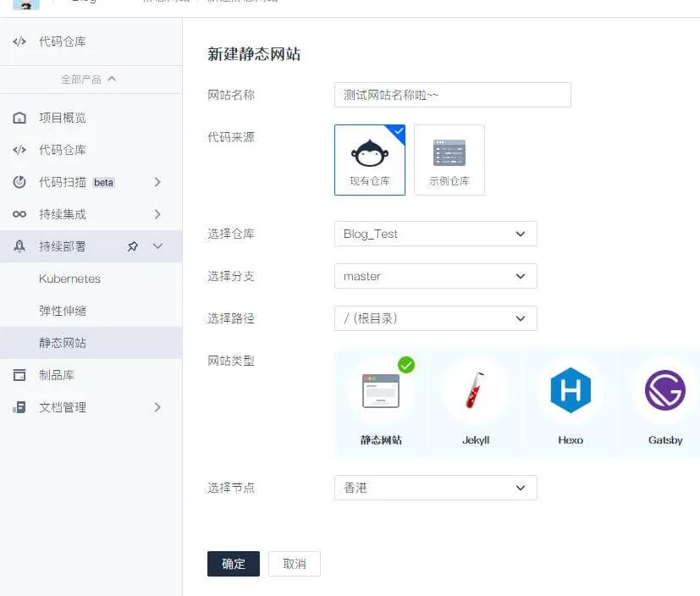Choose the Hexo hexagon icon
The width and height of the screenshot is (700, 596).
(x=570, y=390)
